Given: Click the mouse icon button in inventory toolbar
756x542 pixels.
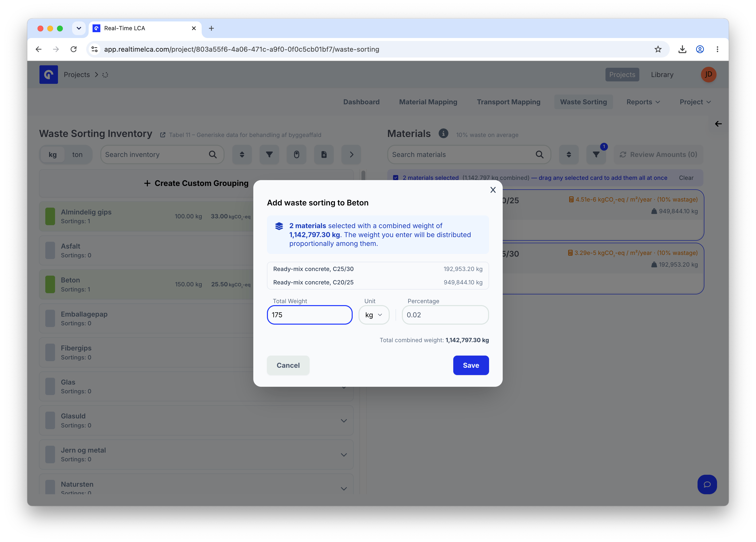Looking at the screenshot, I should pos(297,155).
